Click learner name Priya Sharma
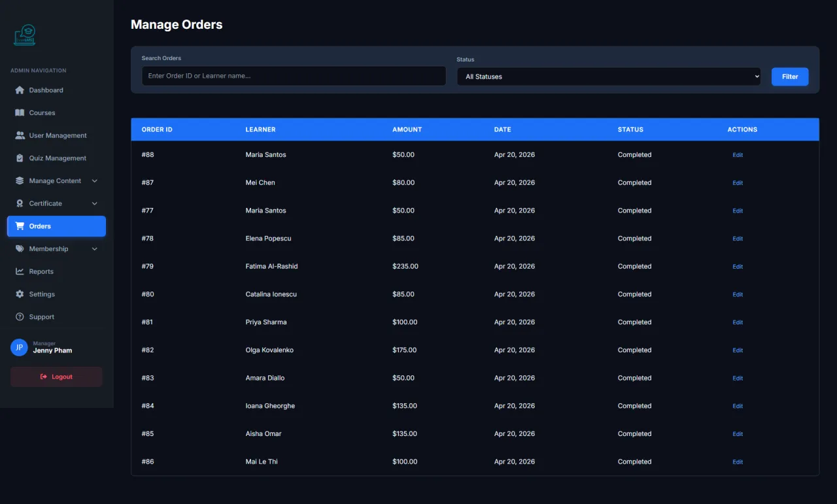 click(265, 322)
